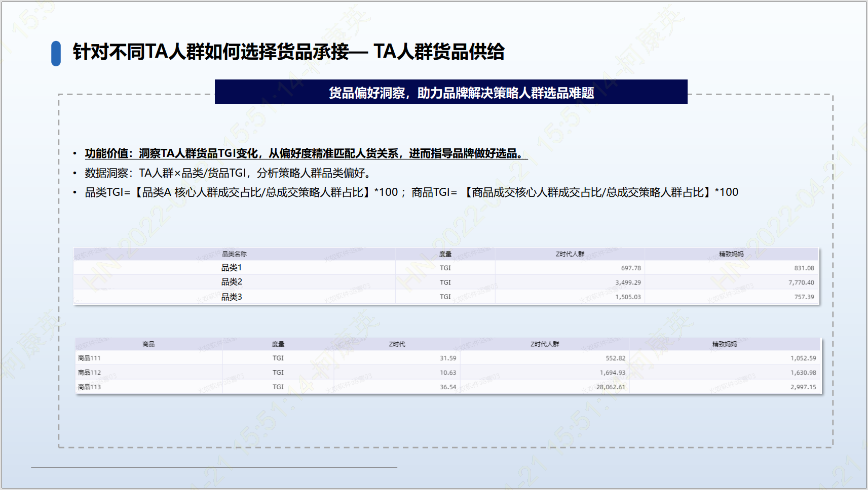Click the 商品111 row label
868x490 pixels.
point(89,358)
